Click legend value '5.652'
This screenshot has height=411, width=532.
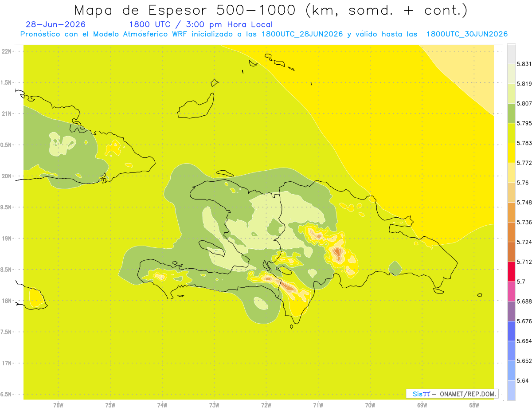[524, 360]
